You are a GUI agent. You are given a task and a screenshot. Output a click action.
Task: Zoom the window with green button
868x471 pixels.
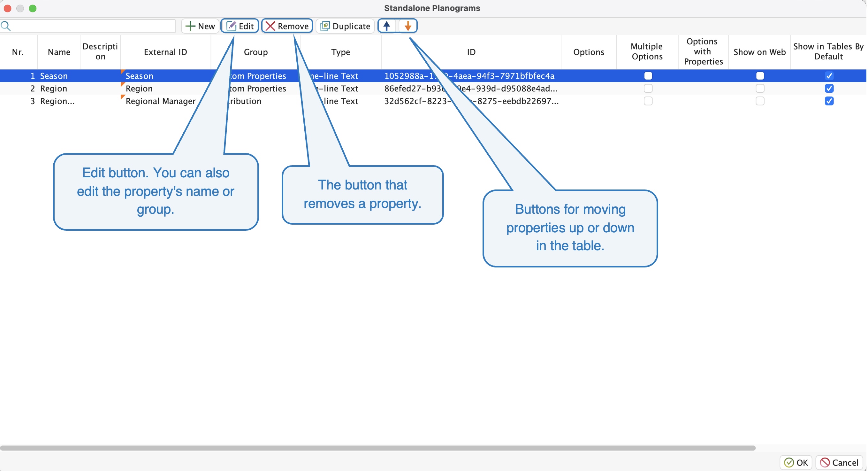point(33,8)
